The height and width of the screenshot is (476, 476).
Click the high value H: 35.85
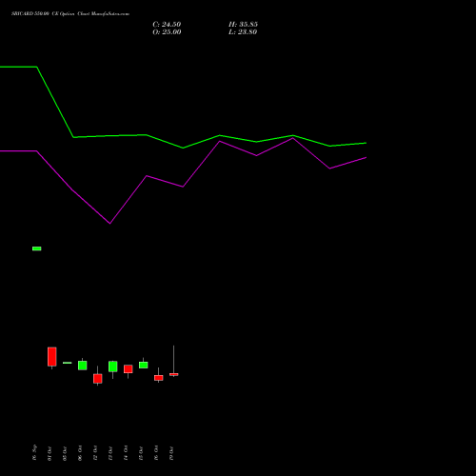pyautogui.click(x=243, y=25)
